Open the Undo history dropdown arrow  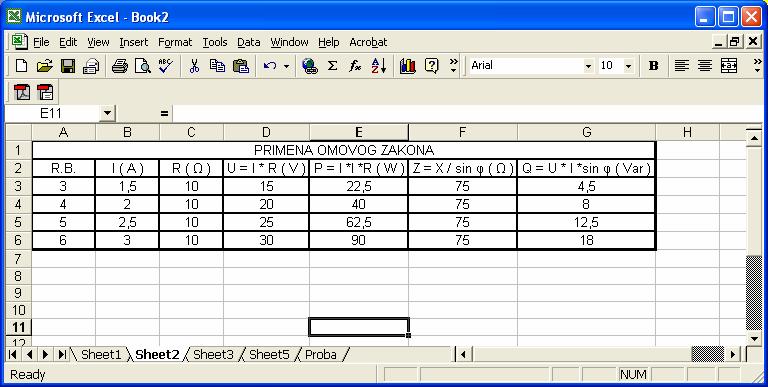tap(286, 66)
